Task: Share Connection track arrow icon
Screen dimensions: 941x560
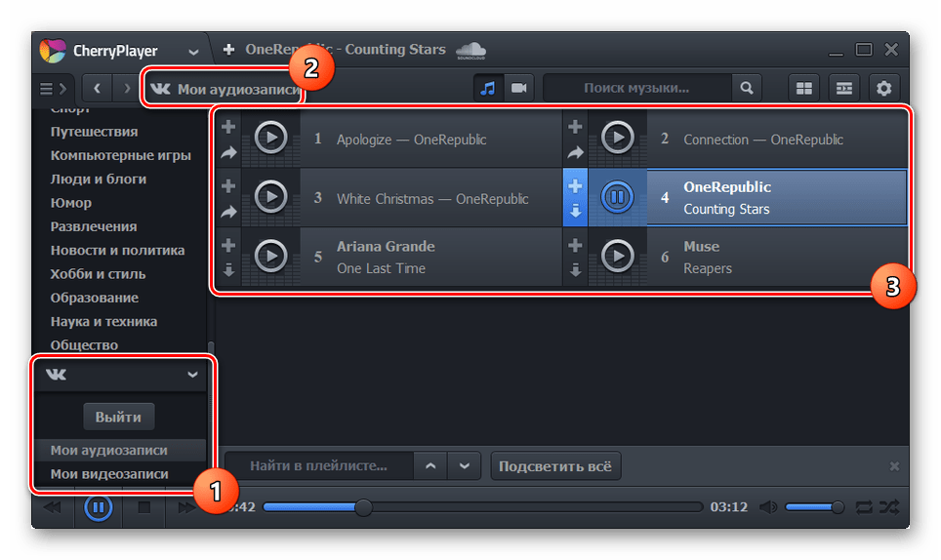Action: point(576,153)
